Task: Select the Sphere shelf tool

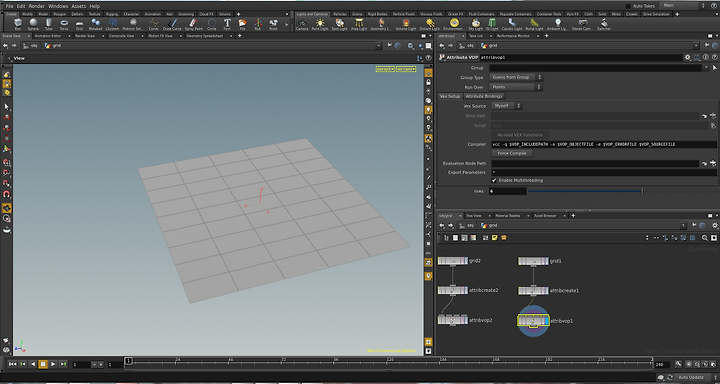Action: point(33,24)
